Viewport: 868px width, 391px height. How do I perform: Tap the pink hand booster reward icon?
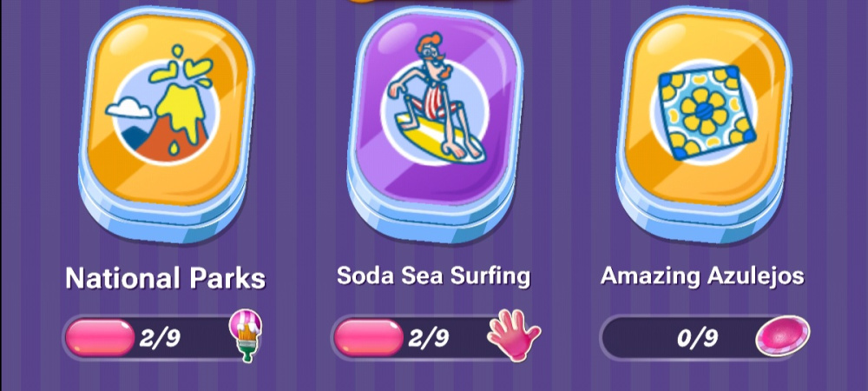(513, 335)
